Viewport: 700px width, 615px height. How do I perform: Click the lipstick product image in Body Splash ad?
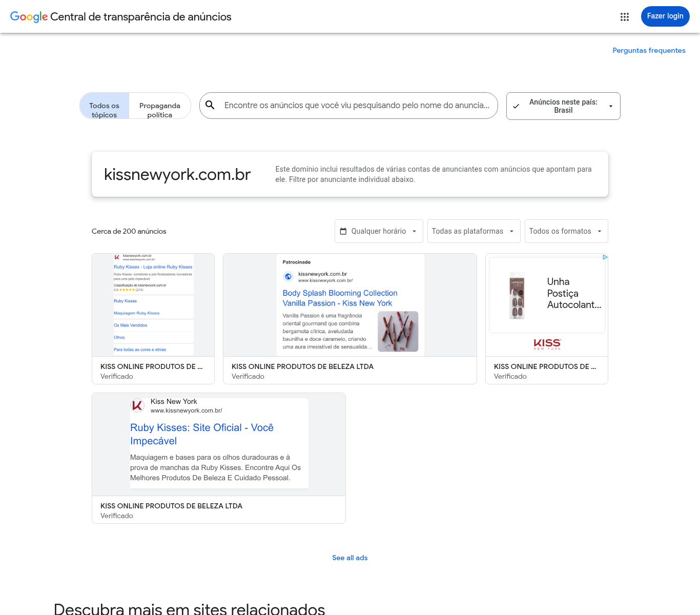(398, 331)
